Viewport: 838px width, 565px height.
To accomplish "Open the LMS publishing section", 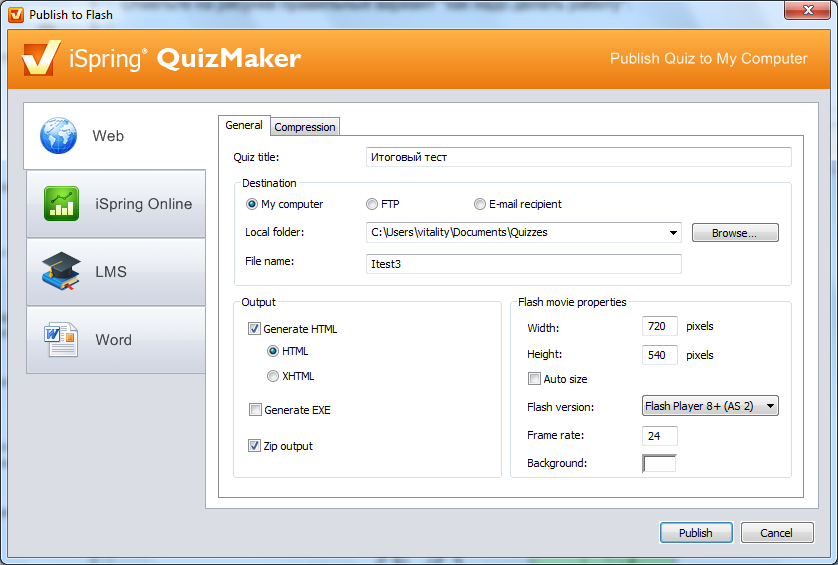I will pos(116,272).
